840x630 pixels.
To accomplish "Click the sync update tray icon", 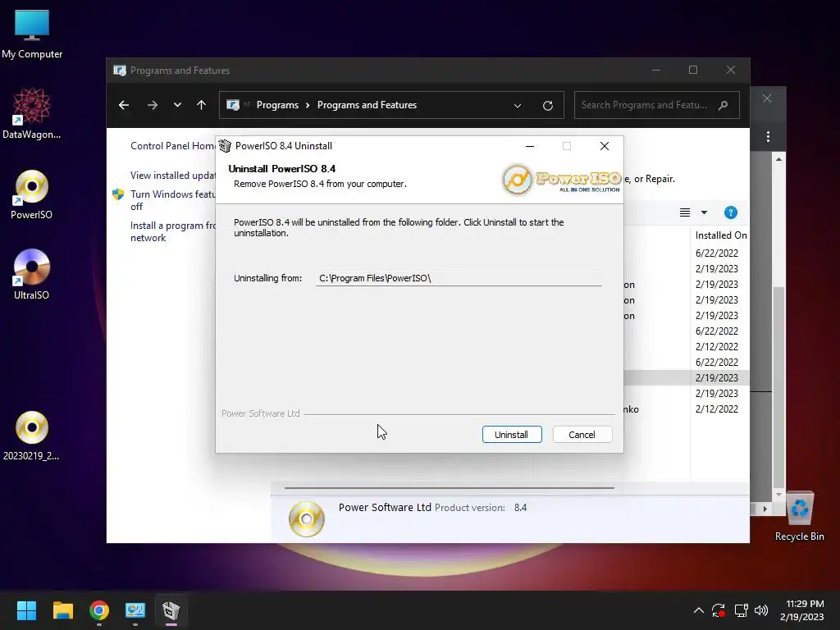I will click(x=719, y=610).
